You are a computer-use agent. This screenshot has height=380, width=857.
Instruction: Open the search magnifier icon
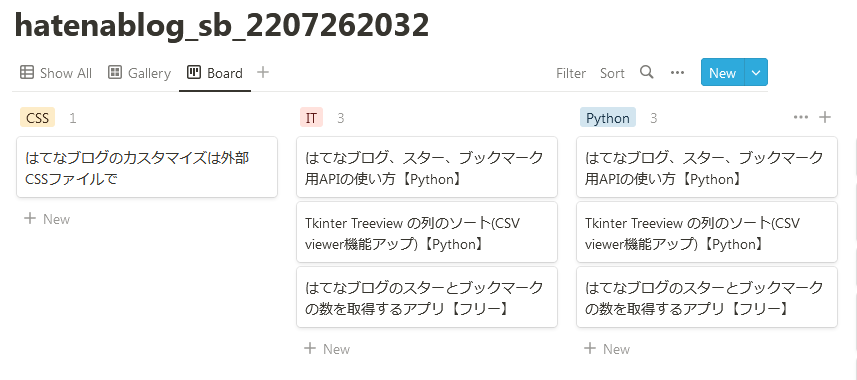(x=647, y=72)
